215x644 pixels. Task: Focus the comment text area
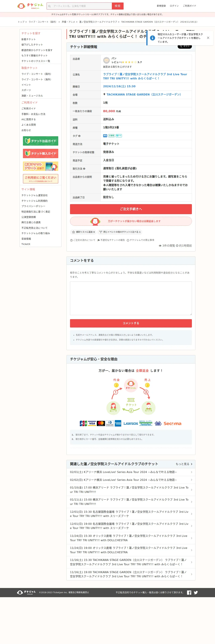pos(131,298)
